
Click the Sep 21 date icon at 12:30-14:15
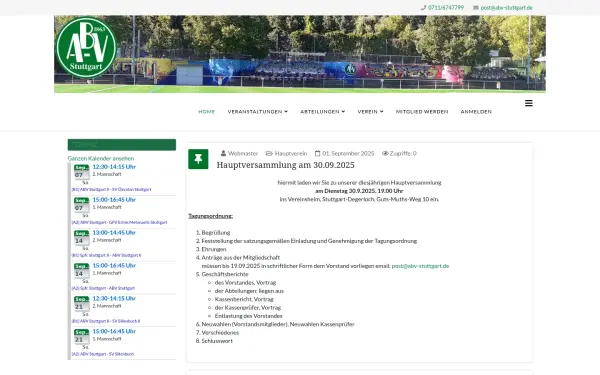[82, 303]
